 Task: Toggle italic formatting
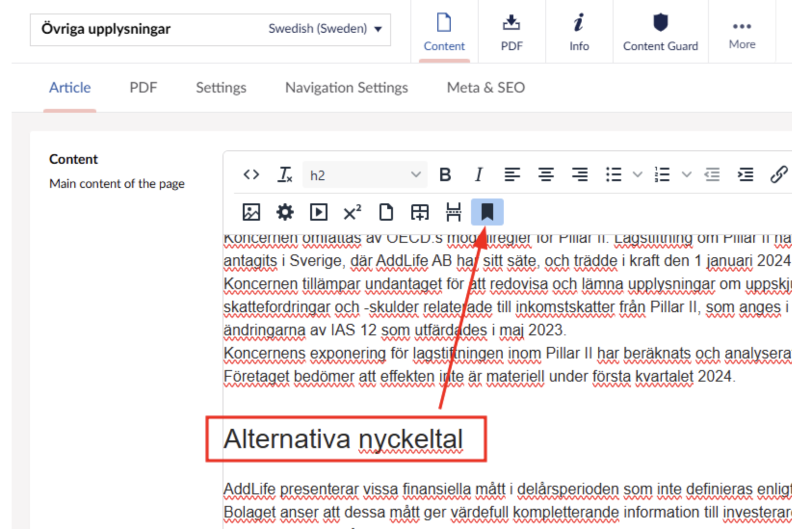point(478,174)
